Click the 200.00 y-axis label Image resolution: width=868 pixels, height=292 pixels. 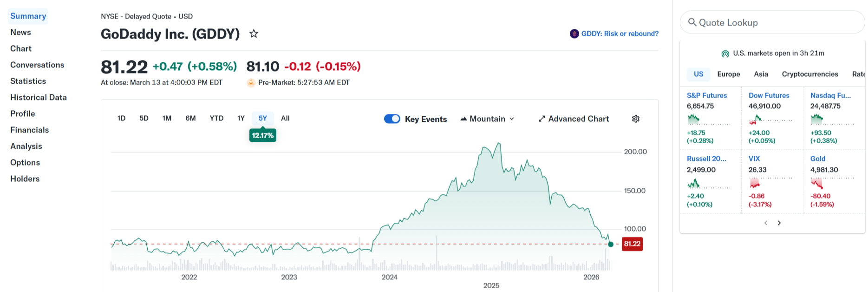635,152
